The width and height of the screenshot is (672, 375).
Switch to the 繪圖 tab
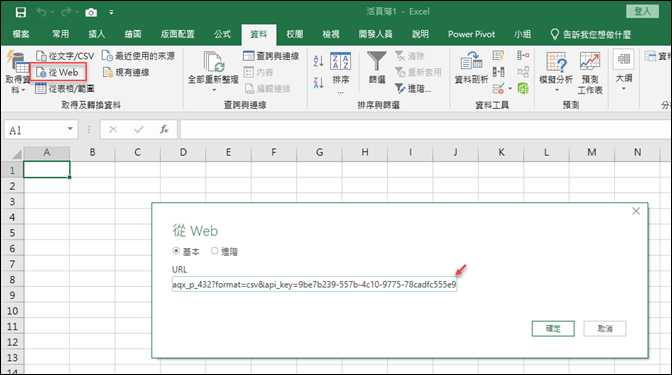tap(133, 34)
